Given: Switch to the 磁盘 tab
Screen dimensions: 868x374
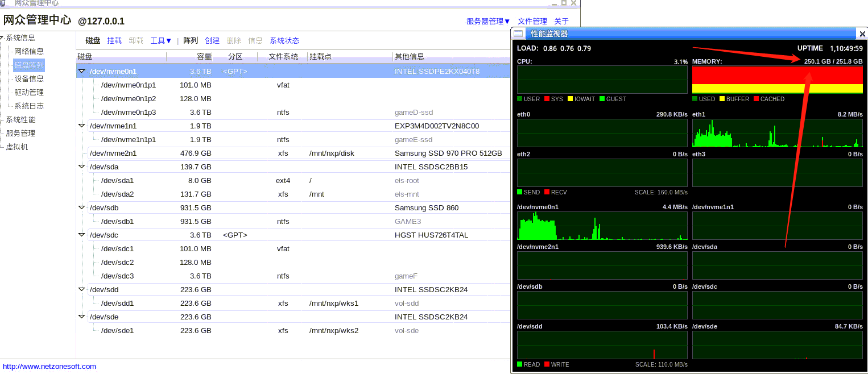Looking at the screenshot, I should (x=93, y=41).
